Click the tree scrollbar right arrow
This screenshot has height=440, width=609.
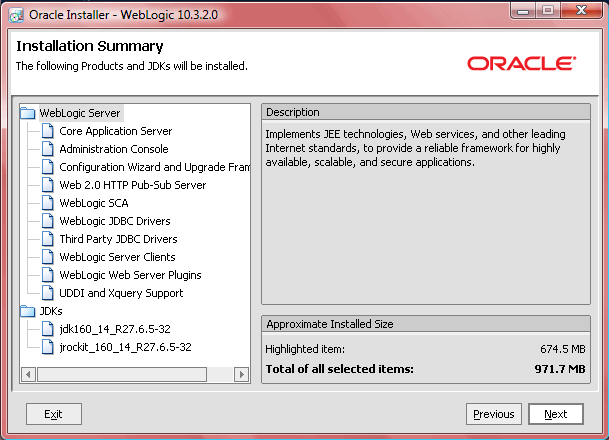(242, 374)
